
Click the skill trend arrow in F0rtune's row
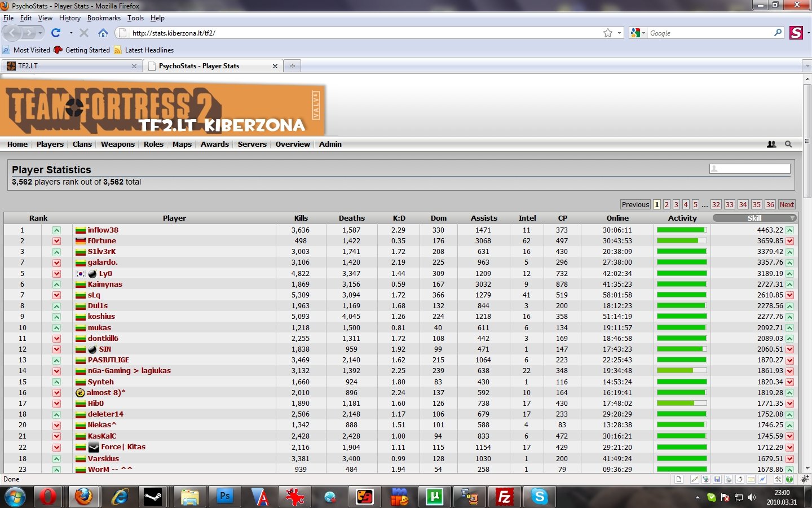tap(789, 241)
